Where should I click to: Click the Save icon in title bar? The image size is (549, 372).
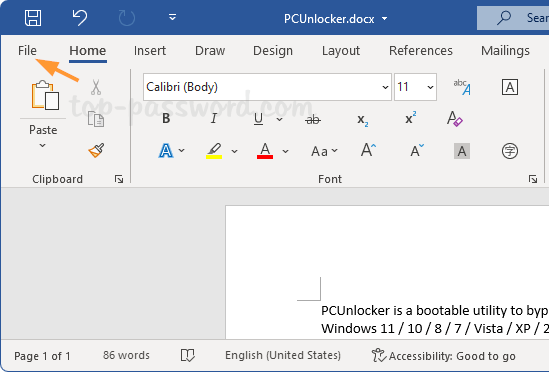33,18
